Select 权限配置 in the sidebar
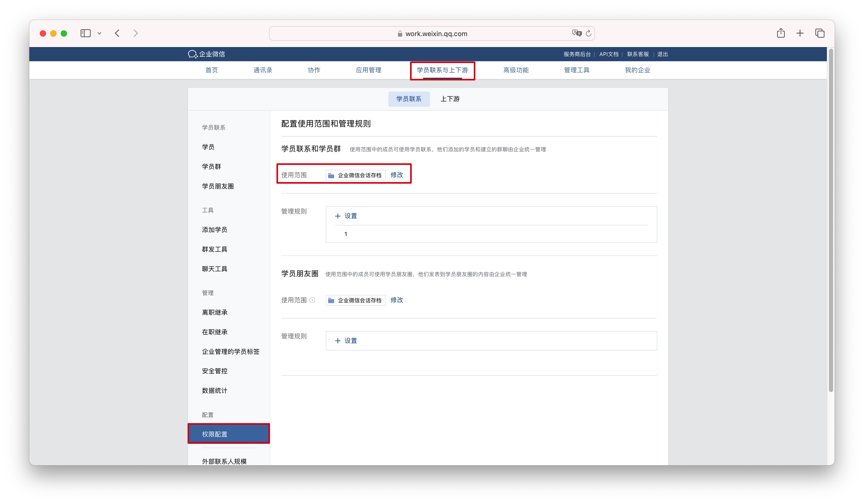This screenshot has height=504, width=864. (229, 434)
